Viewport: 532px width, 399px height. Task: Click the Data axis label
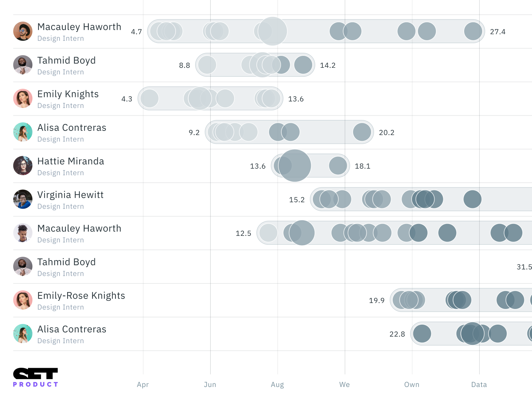479,385
